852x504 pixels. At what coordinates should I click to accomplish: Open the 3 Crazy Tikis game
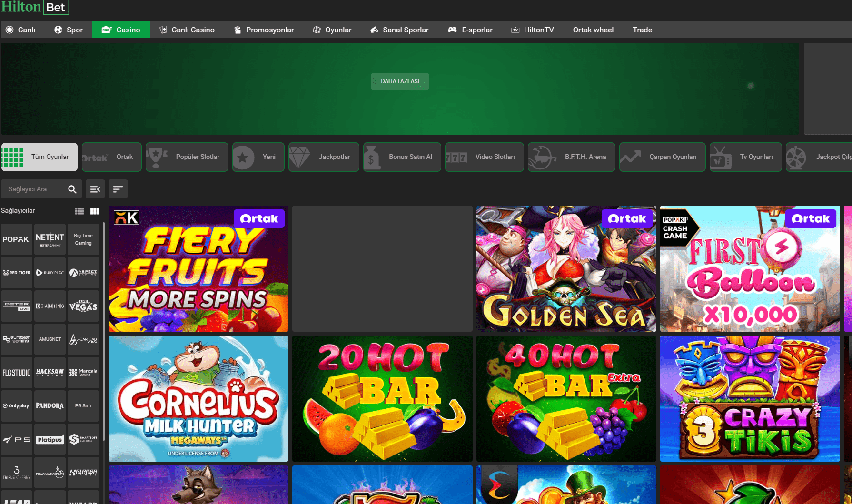point(750,399)
